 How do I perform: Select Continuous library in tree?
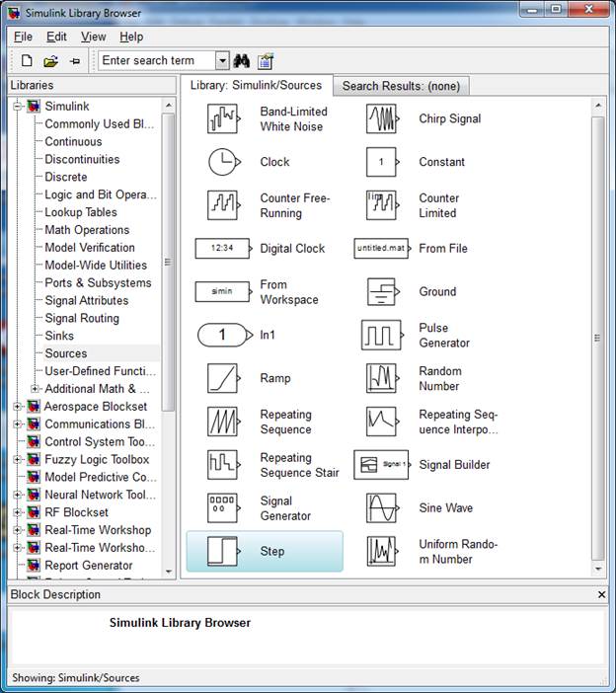tap(73, 142)
